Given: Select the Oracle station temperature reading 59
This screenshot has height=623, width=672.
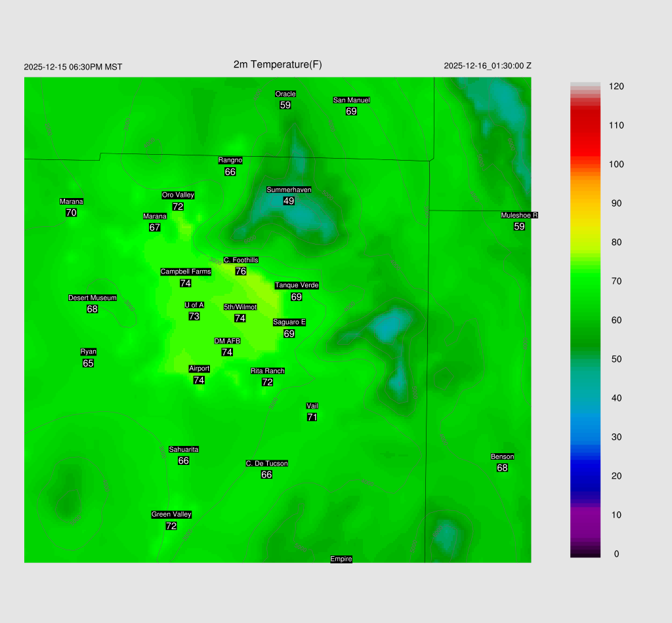Looking at the screenshot, I should click(x=285, y=105).
